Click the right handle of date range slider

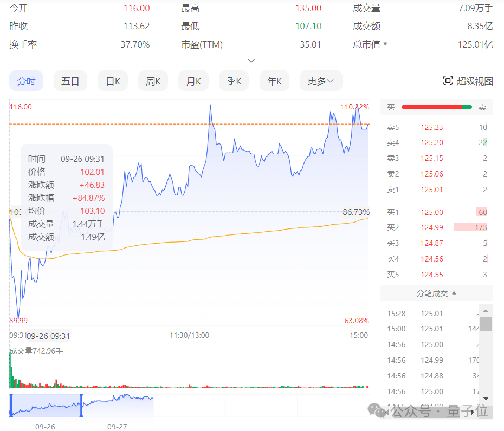coord(81,405)
